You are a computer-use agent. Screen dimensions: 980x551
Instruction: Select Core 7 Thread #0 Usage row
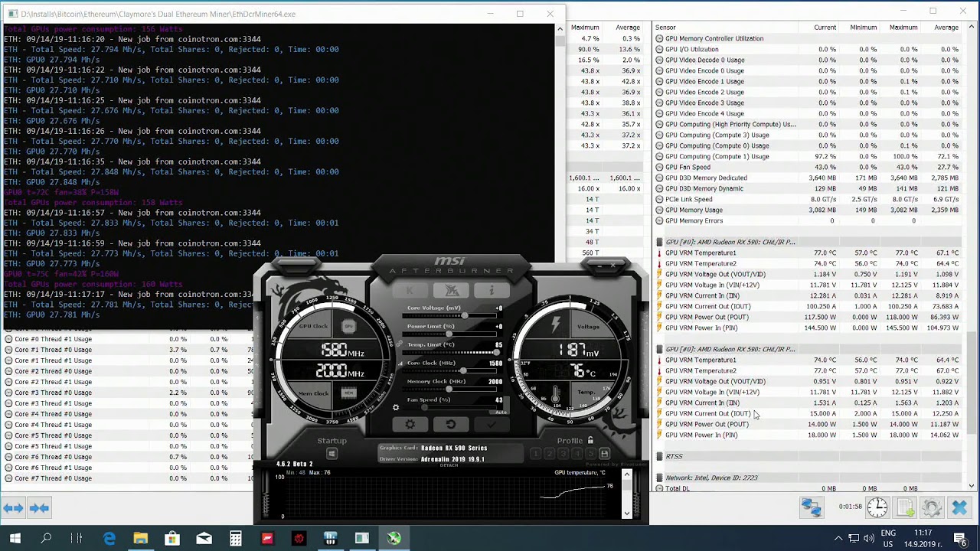(127, 478)
